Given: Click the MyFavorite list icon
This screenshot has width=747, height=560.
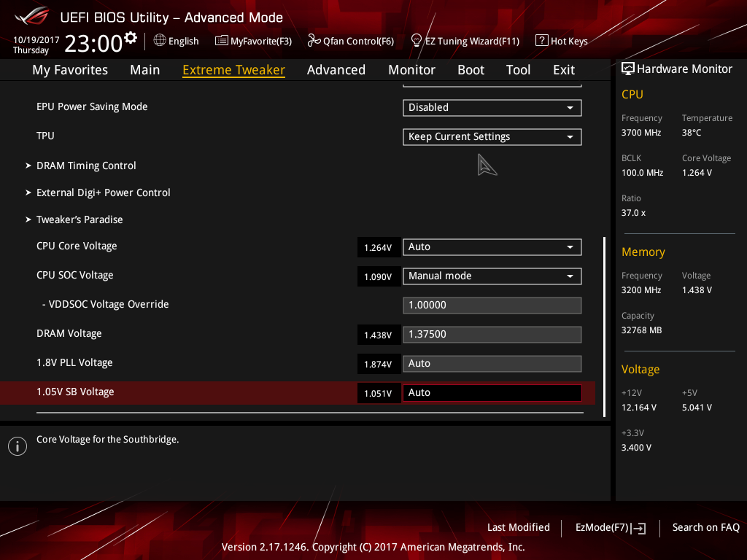Looking at the screenshot, I should coord(221,41).
